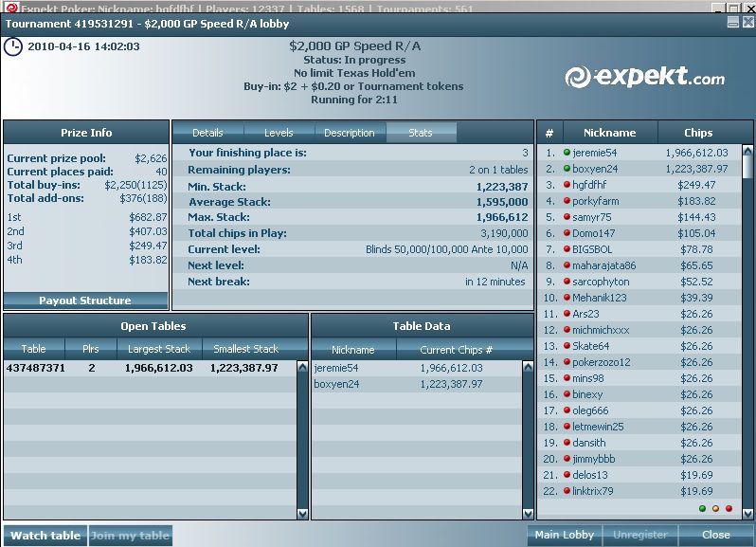Click the Expekt Poker title bar icon

10,8
